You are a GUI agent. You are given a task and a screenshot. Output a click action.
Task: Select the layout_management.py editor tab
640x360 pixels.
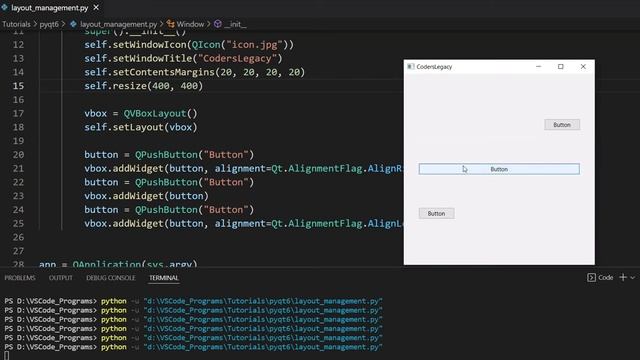[x=51, y=7]
